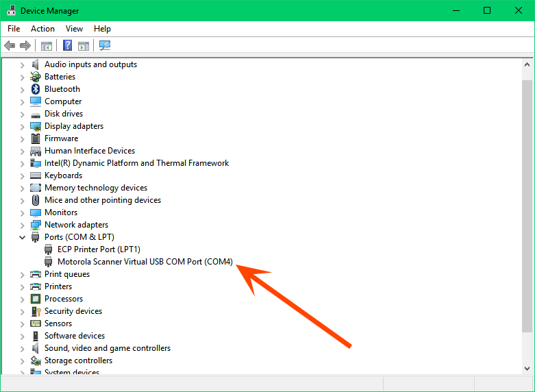
Task: Select ECP Printer Port (LPT1)
Action: tap(99, 249)
